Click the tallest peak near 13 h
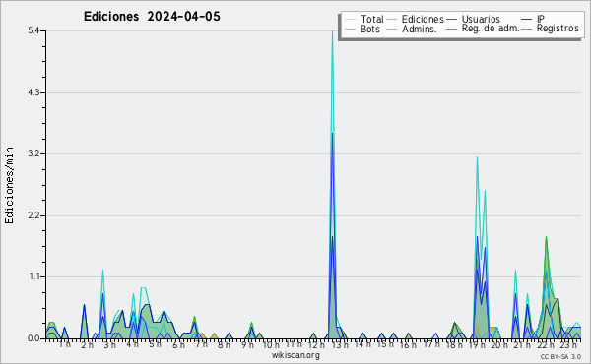 (332, 31)
